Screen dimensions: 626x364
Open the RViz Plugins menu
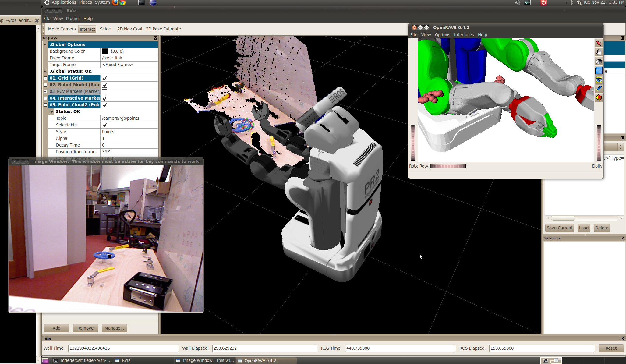click(x=73, y=19)
